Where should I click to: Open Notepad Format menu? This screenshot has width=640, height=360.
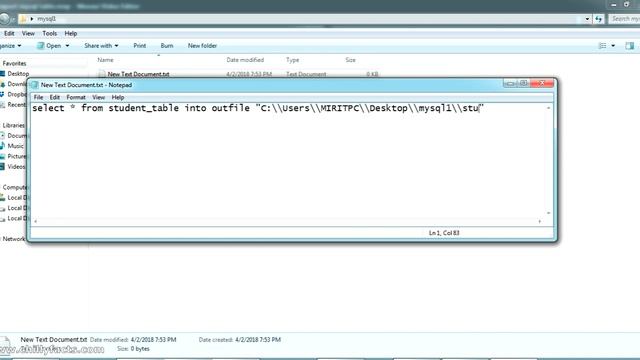coord(76,97)
